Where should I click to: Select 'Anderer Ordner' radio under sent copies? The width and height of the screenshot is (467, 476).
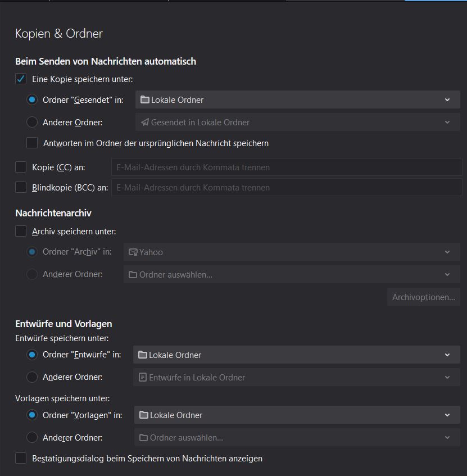pos(32,122)
